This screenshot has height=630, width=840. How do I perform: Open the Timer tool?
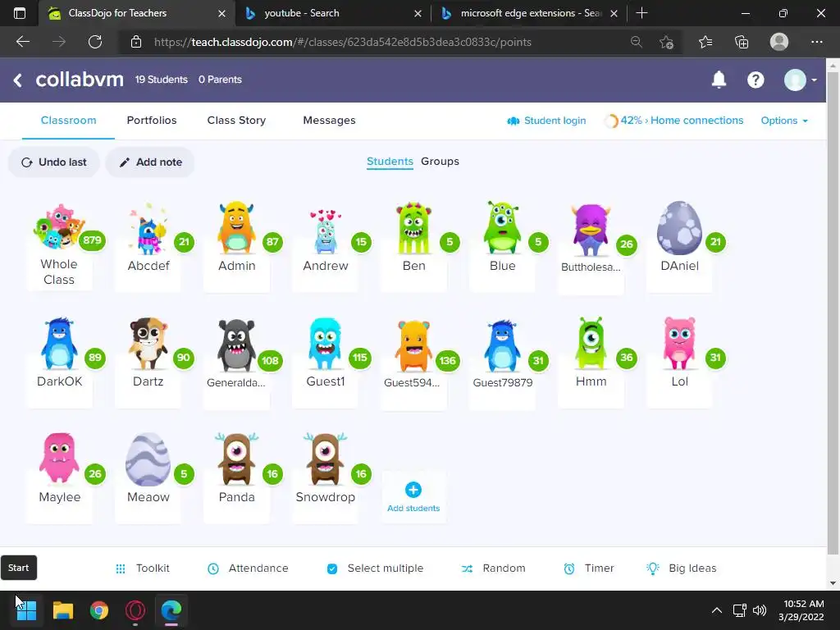coord(589,568)
